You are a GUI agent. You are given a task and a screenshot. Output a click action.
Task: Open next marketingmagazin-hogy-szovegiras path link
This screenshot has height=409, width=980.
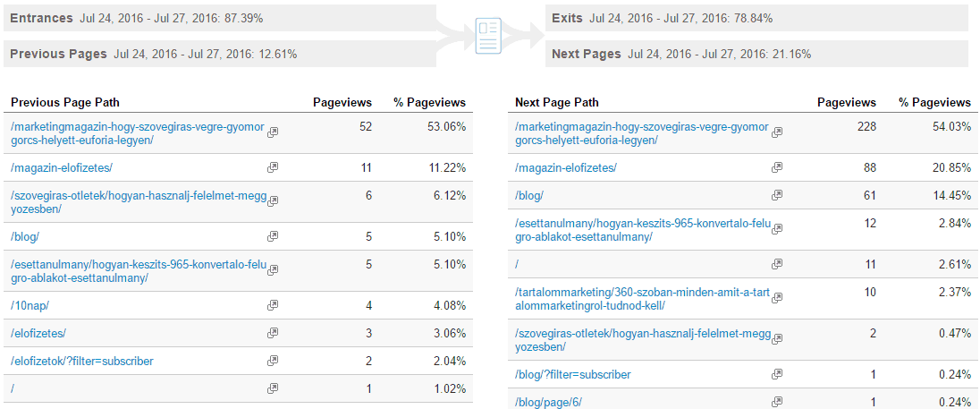642,133
